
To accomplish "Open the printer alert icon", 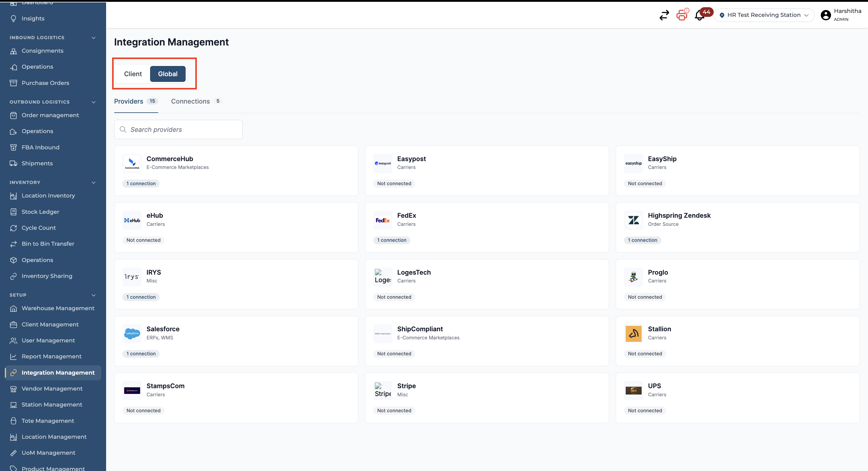I will tap(682, 15).
